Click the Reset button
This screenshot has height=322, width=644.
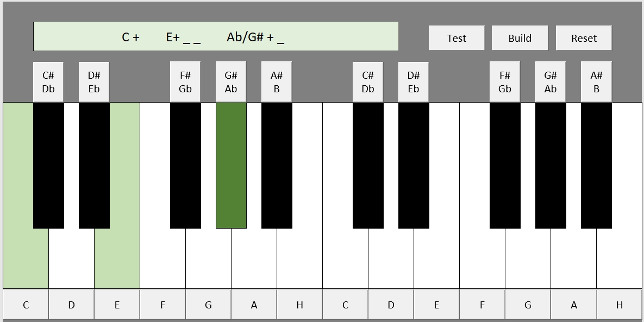584,38
